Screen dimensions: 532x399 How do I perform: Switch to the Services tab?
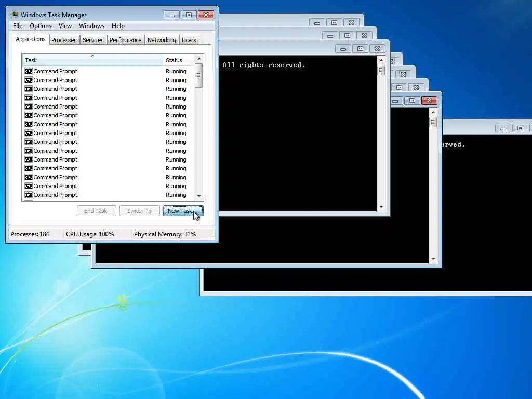coord(93,40)
